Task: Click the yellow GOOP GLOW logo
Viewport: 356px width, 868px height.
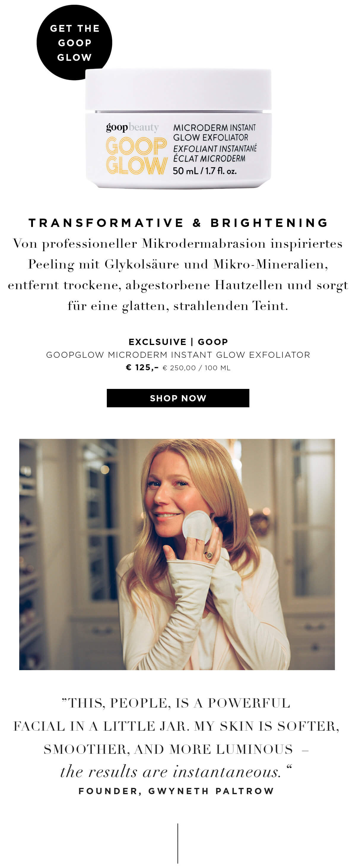Action: 136,155
